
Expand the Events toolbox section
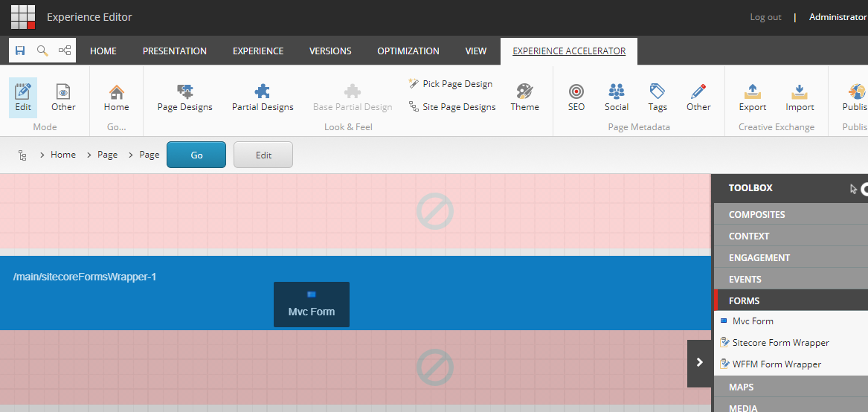click(x=791, y=279)
